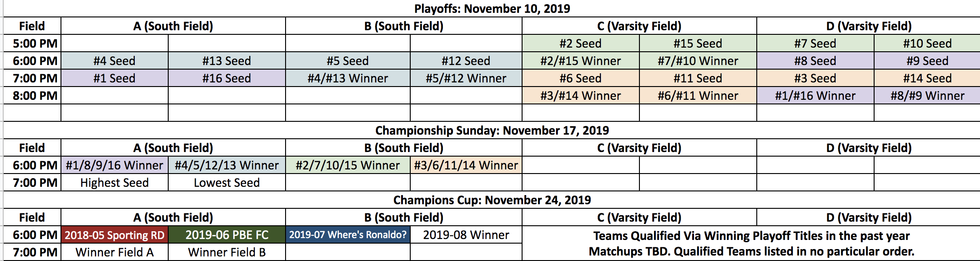Select the #1/8/9/16 Winner cell
Viewport: 980px width, 261px height.
coord(115,165)
